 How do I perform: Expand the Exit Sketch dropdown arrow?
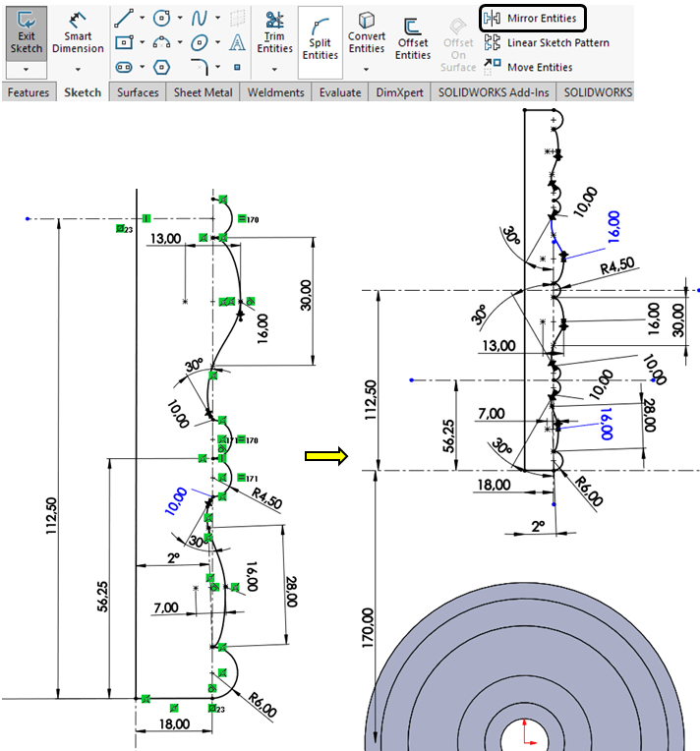27,70
